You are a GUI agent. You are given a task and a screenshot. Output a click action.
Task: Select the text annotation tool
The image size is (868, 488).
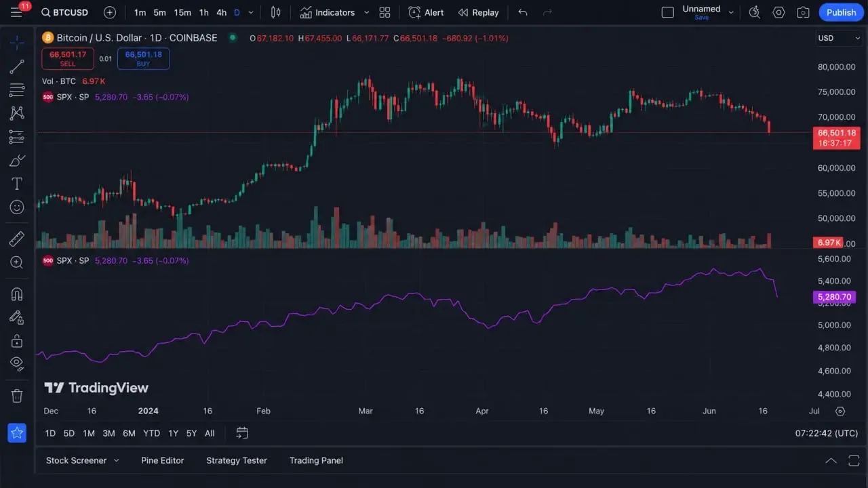(x=17, y=184)
